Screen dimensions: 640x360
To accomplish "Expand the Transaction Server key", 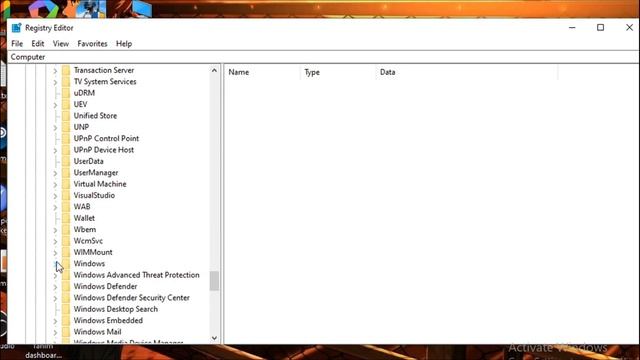I will click(x=55, y=71).
